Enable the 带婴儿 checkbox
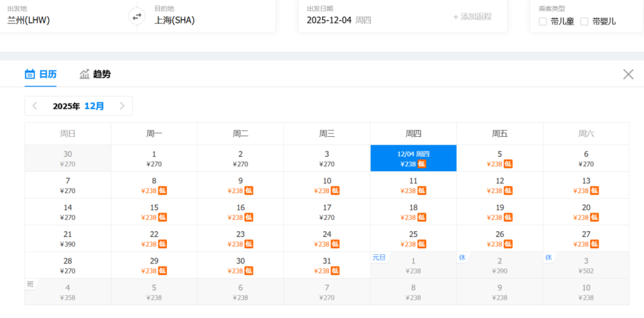This screenshot has height=318, width=644. pos(584,21)
